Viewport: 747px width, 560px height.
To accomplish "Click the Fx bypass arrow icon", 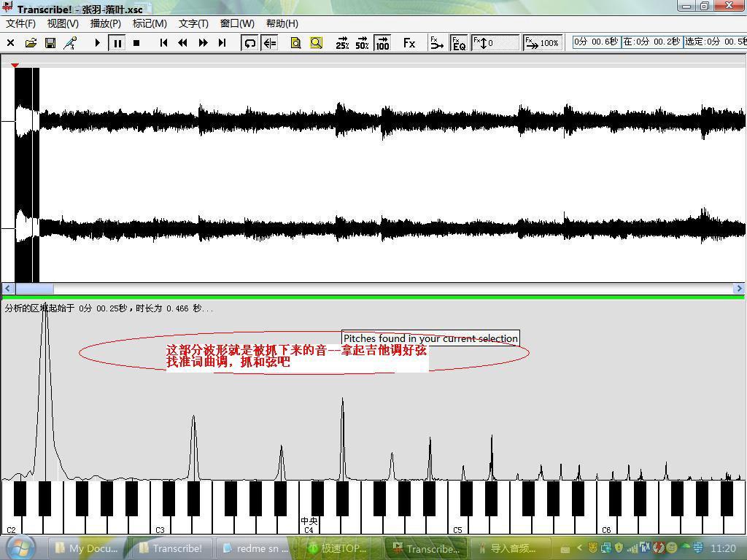I will (436, 43).
